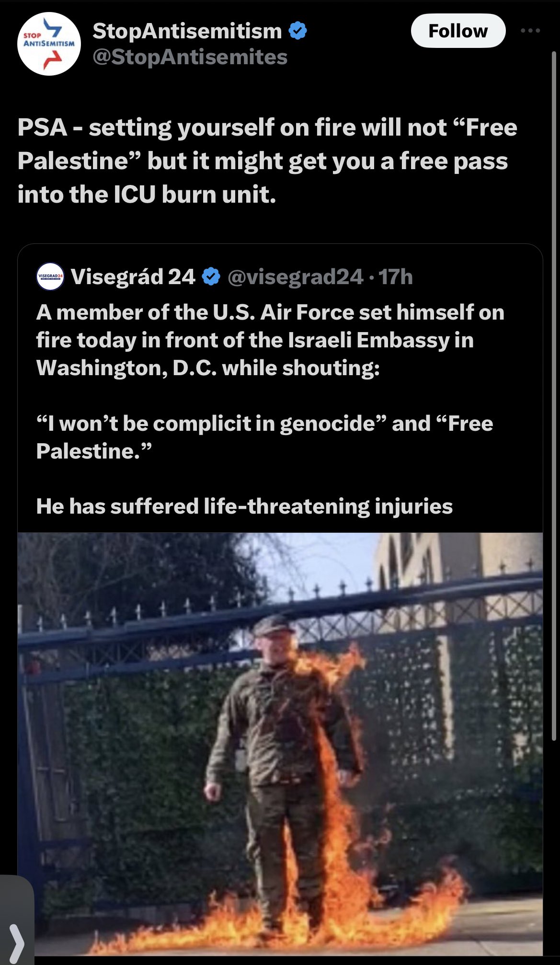Open the @visegrad24 handle in quoted post
The image size is (560, 965).
pos(295,276)
